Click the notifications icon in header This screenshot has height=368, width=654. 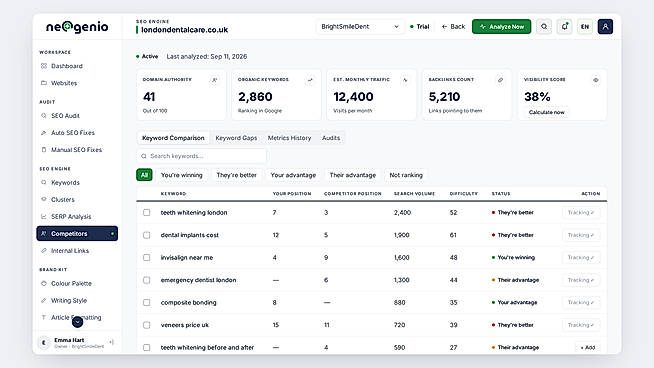565,27
